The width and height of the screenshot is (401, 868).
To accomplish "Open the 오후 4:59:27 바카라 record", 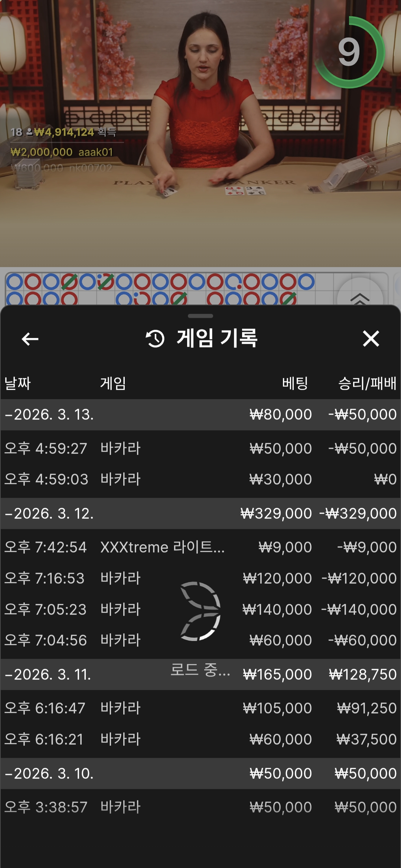I will 200,448.
